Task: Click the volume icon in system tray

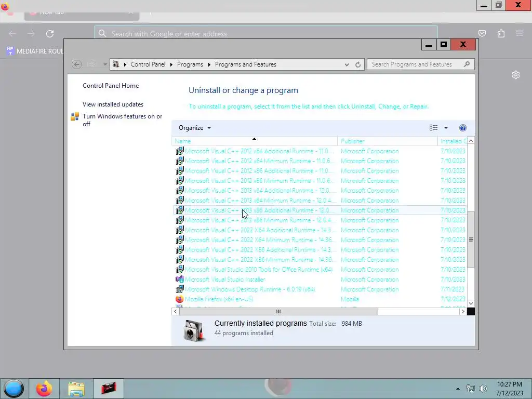Action: point(483,389)
